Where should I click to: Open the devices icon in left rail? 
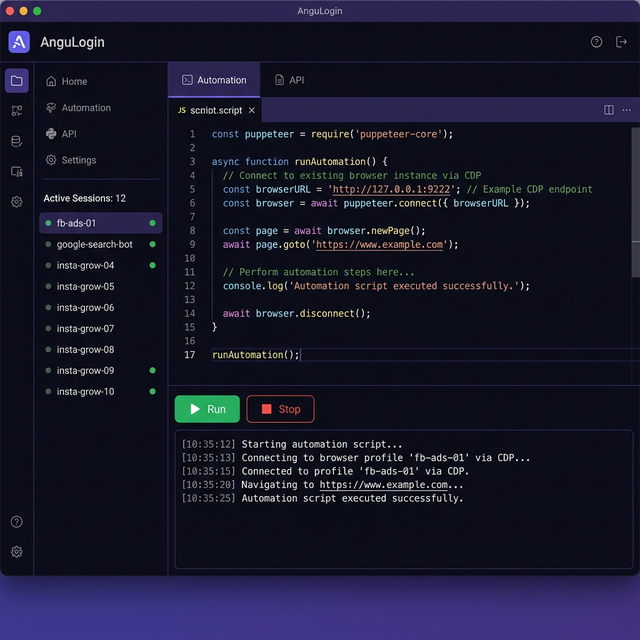17,171
